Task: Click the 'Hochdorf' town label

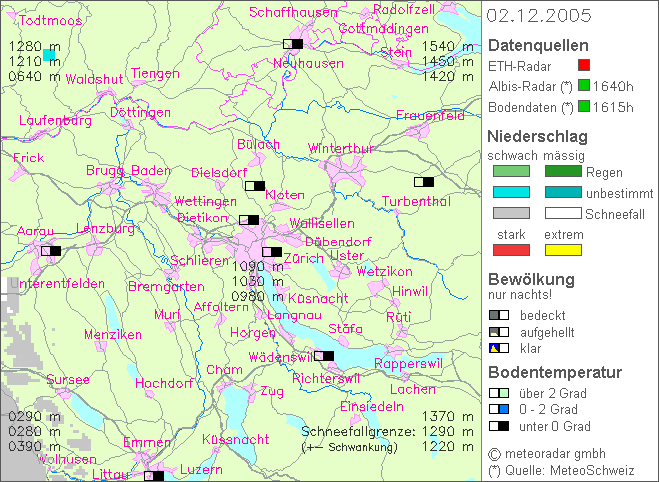Action: click(164, 383)
